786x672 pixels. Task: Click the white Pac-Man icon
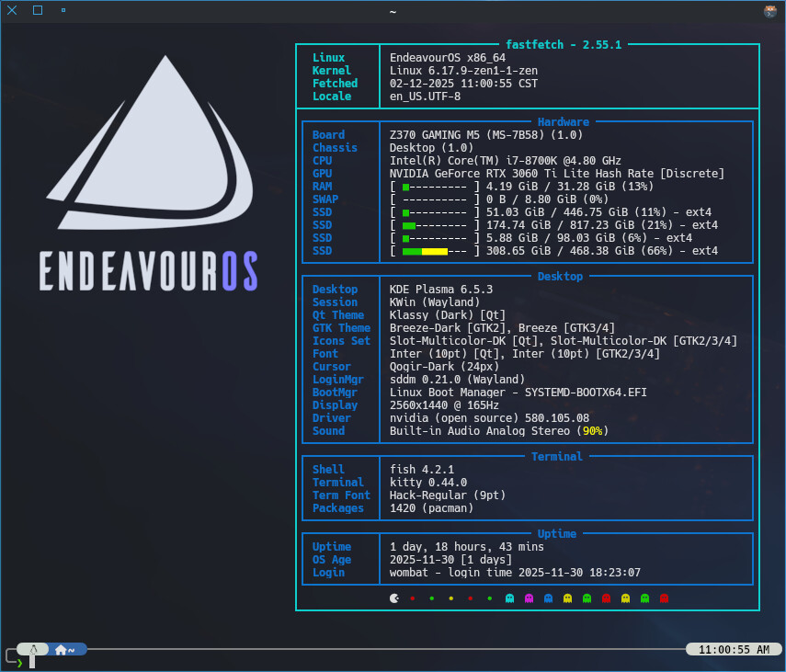pyautogui.click(x=394, y=598)
